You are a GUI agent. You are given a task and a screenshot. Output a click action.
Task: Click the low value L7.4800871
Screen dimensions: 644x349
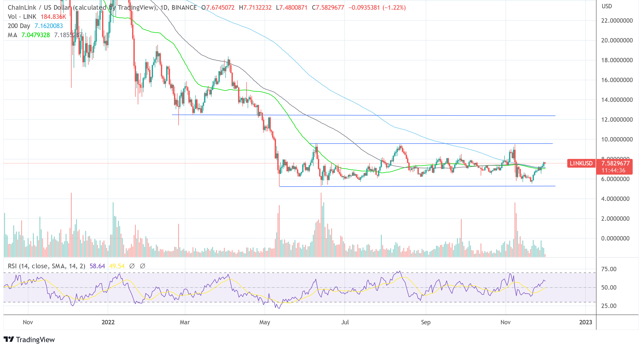coord(292,7)
